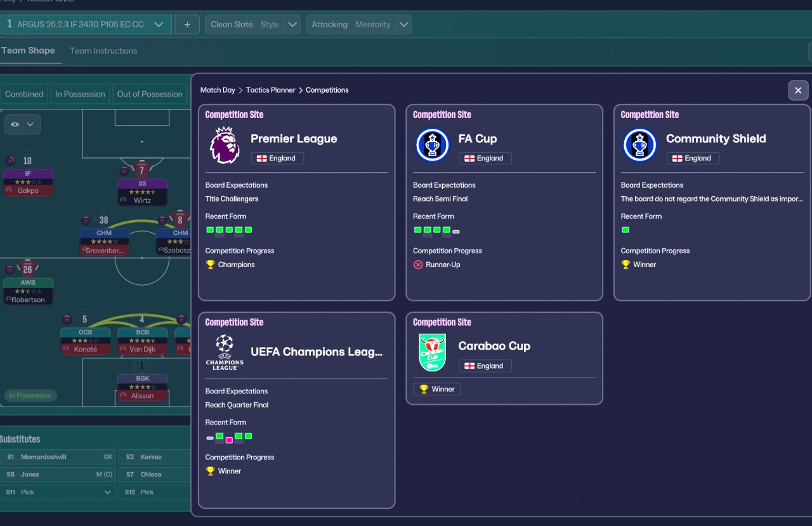Click the role icon beside Gravenberch's number 38
This screenshot has width=812, height=526.
[x=86, y=220]
